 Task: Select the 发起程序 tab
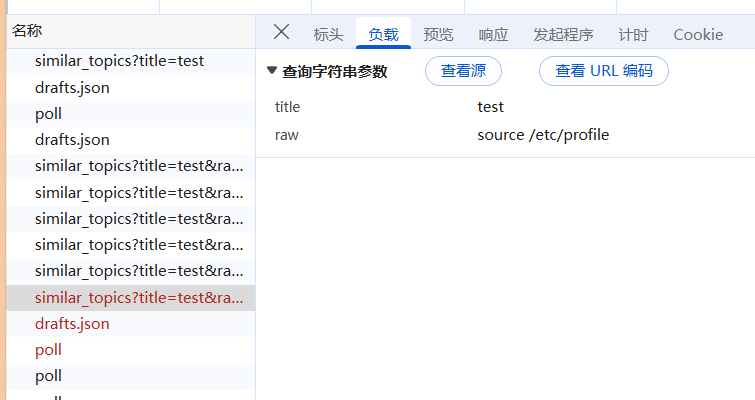[563, 35]
